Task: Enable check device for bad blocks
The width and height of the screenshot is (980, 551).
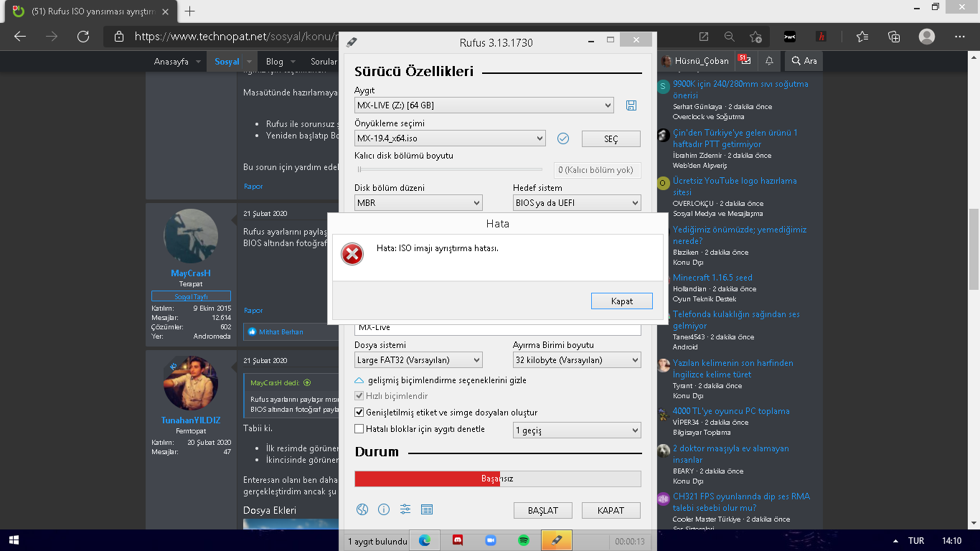Action: click(x=359, y=429)
